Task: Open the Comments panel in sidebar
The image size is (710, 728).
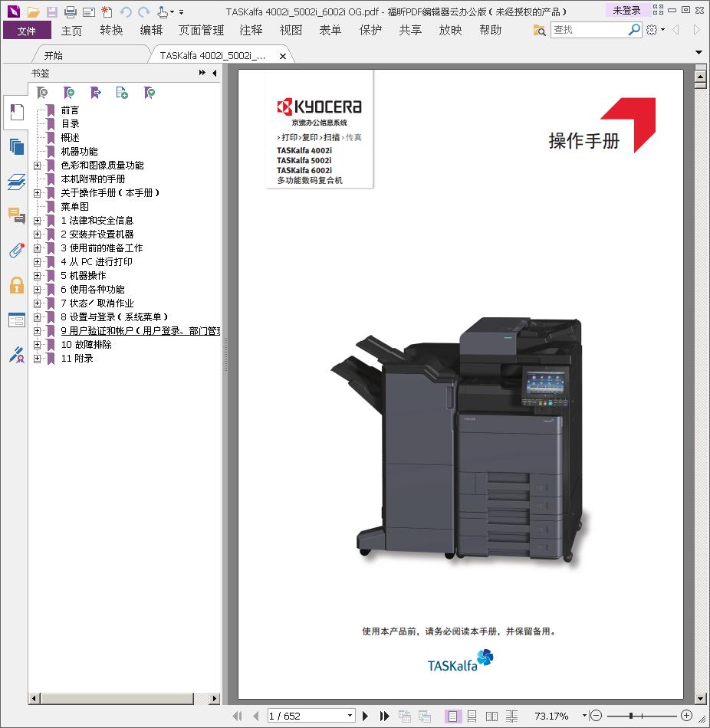Action: (x=17, y=215)
